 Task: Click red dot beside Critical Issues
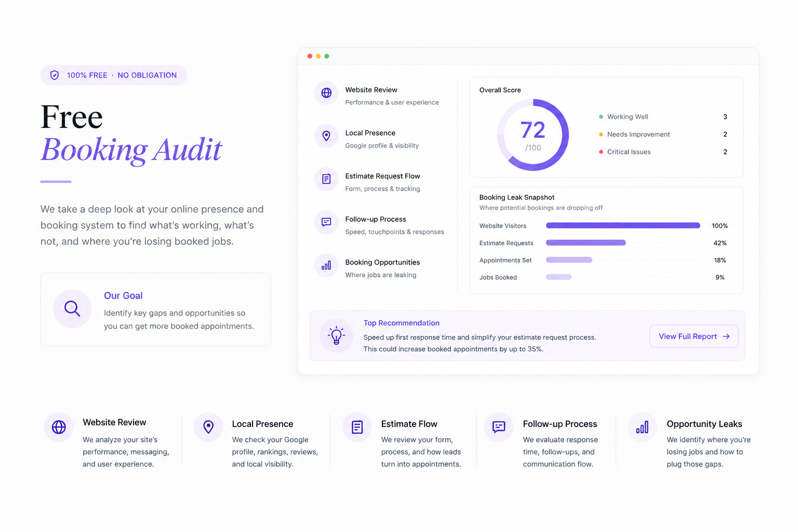coord(601,152)
